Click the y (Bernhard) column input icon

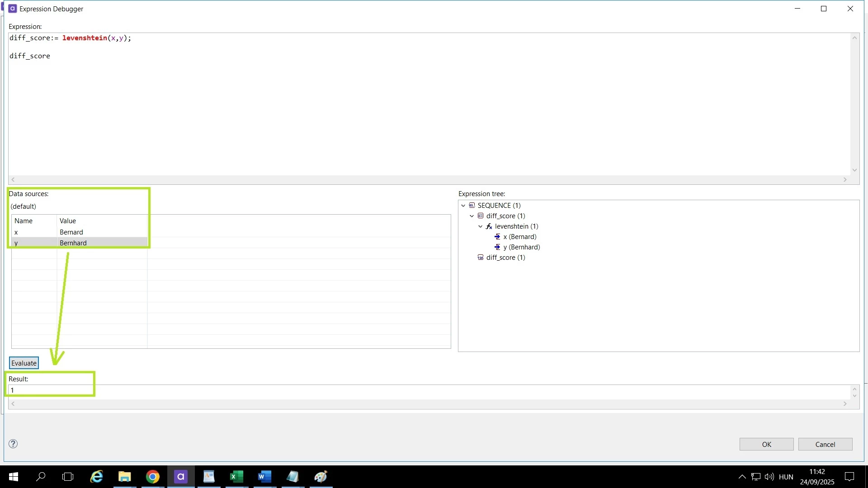497,247
